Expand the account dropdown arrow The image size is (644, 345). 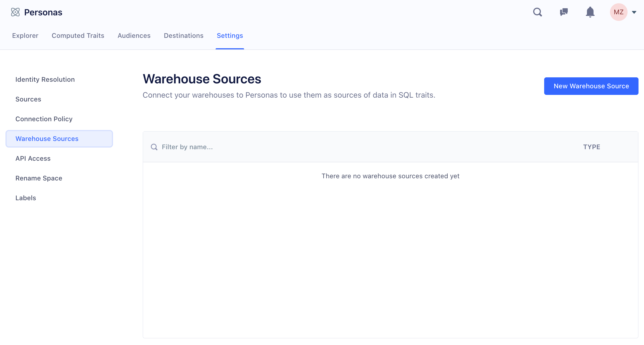(634, 12)
